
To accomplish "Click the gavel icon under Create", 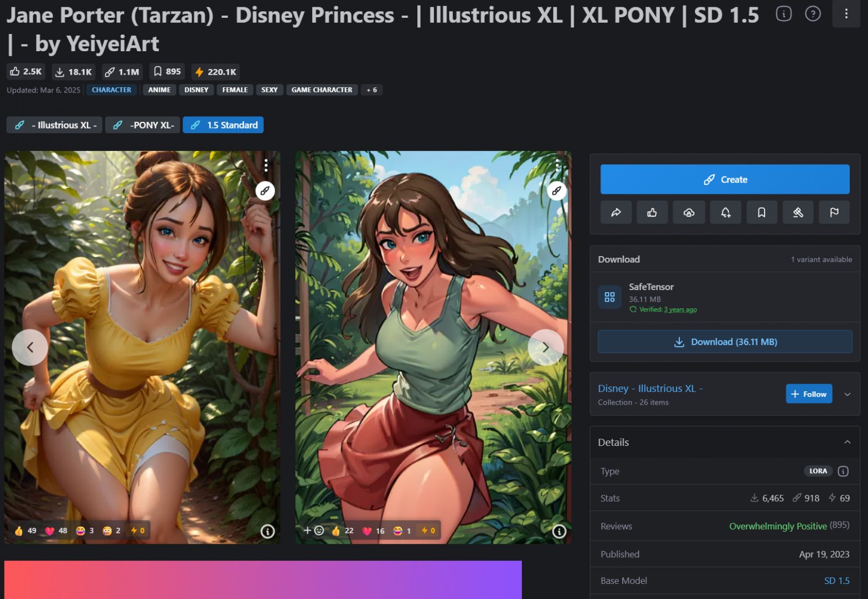I will click(x=798, y=212).
